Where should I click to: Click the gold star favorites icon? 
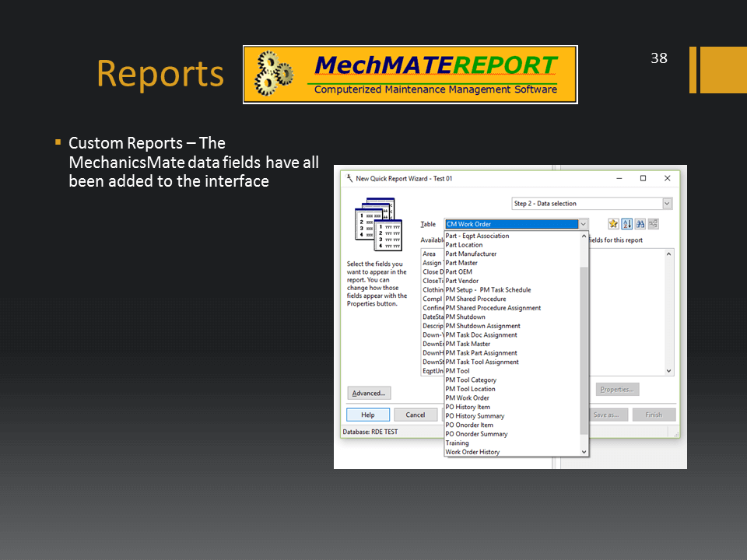(613, 224)
